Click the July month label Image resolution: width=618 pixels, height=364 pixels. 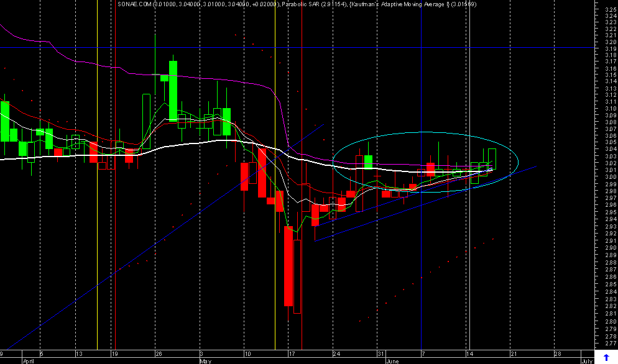pos(587,361)
